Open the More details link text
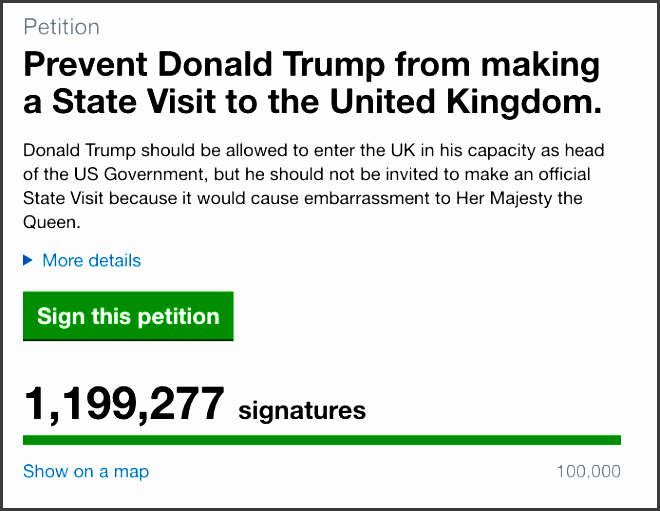The height and width of the screenshot is (511, 660). coord(91,261)
